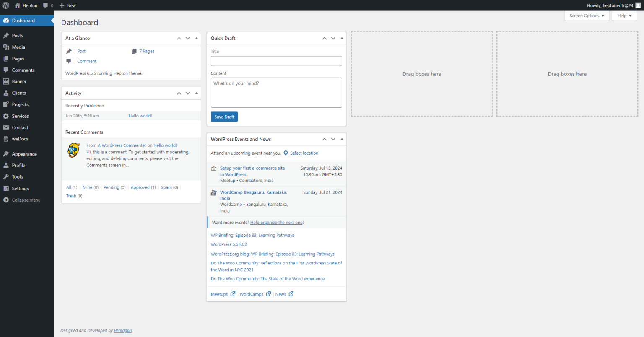Open the + New menu in the admin bar

68,5
